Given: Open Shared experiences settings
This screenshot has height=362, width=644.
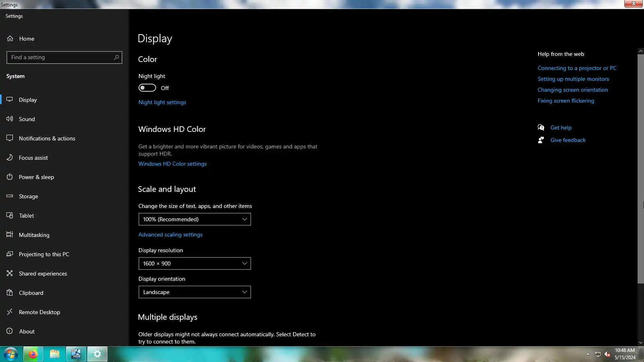Looking at the screenshot, I should tap(64, 274).
